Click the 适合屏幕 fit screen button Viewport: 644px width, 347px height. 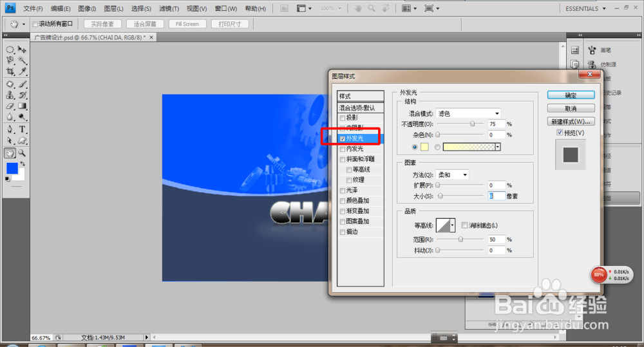pyautogui.click(x=145, y=24)
